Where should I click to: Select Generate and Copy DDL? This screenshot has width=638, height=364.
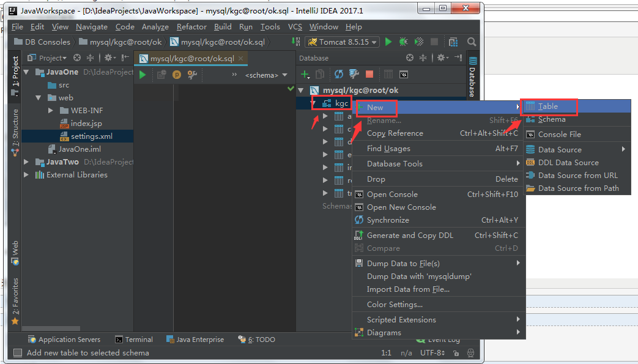pyautogui.click(x=439, y=236)
